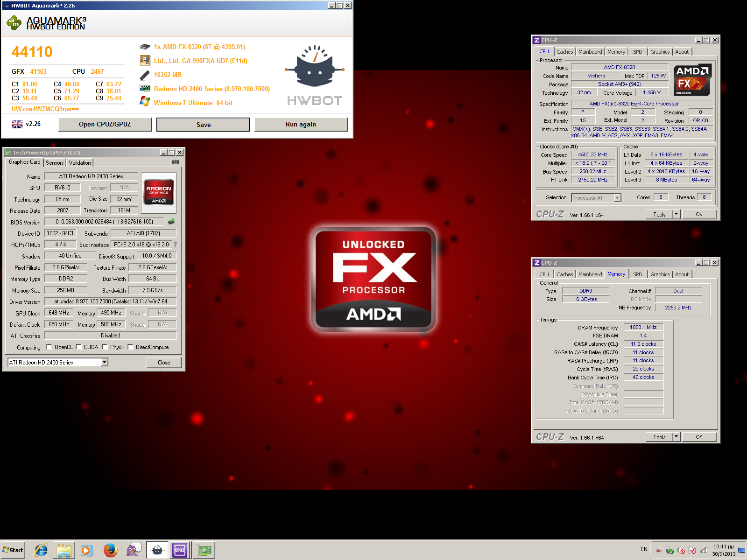747x560 pixels.
Task: Open the Processor #1 selection dropdown
Action: (617, 198)
